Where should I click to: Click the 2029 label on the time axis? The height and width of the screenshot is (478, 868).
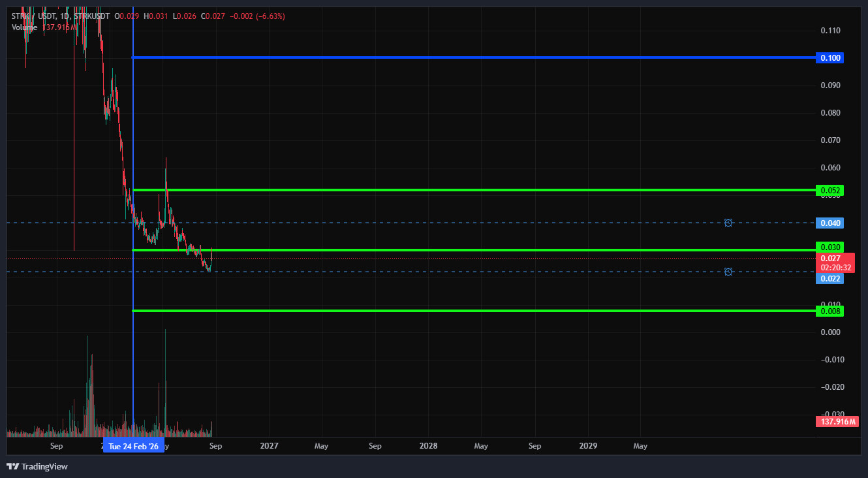(588, 447)
